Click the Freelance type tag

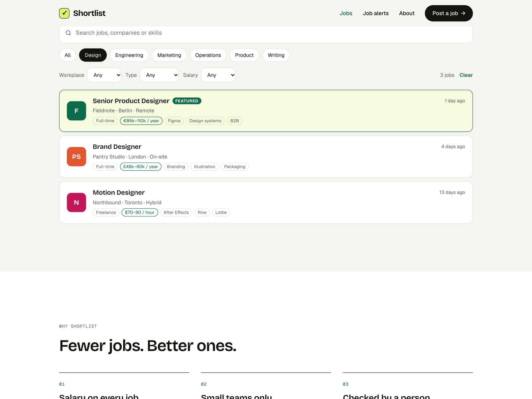(x=106, y=212)
